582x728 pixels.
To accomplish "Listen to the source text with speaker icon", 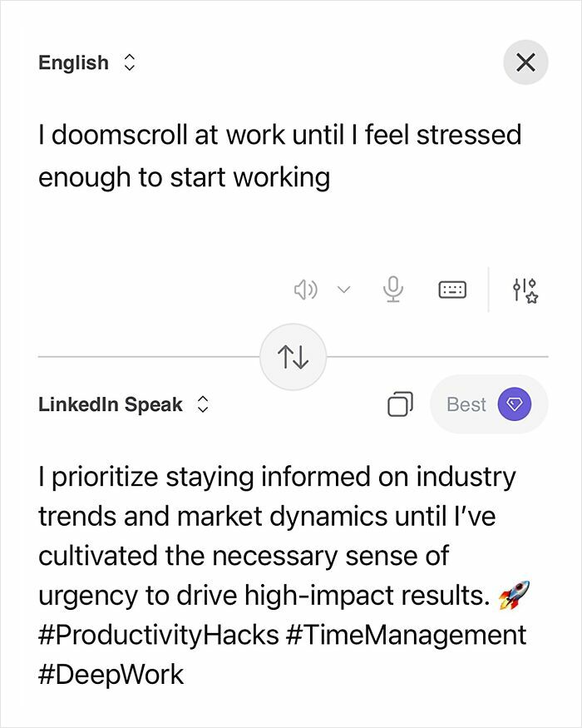I will tap(307, 290).
